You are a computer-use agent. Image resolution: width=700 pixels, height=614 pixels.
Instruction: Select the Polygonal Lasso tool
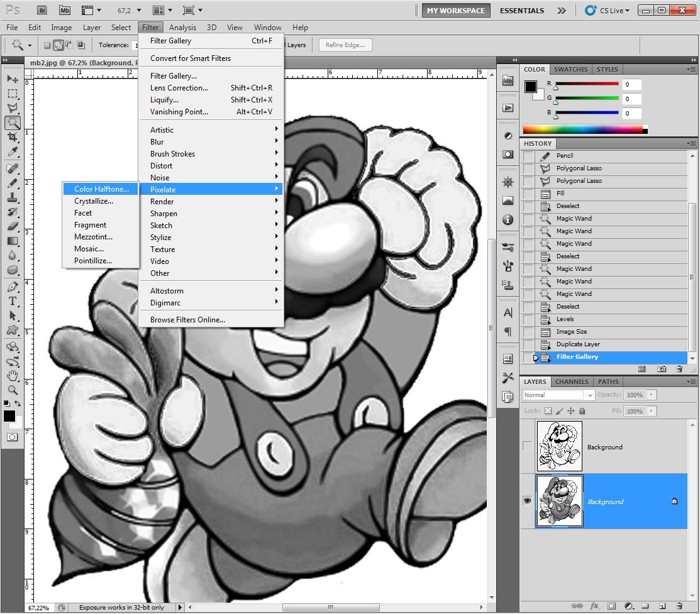pyautogui.click(x=13, y=107)
